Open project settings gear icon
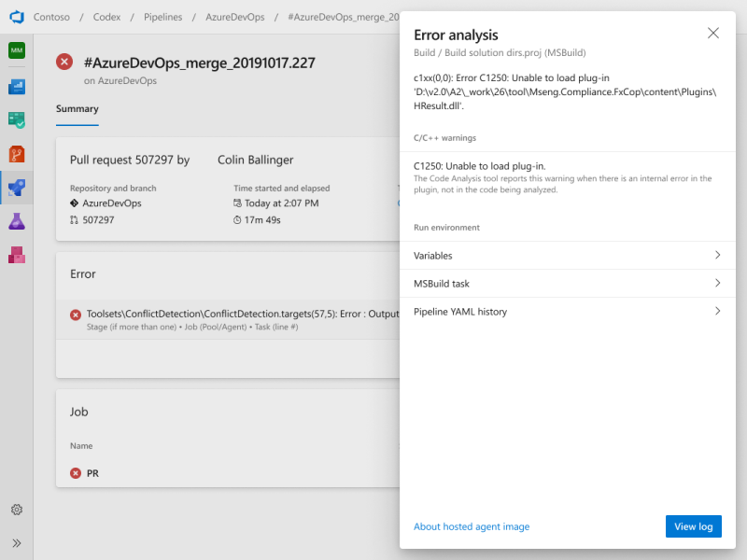 [16, 510]
